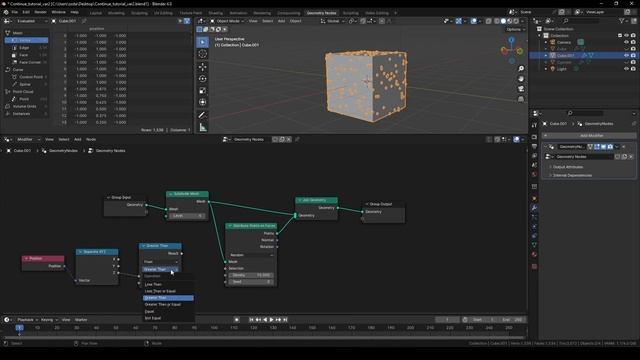Open the Modifier type dropdown in node editor
The height and width of the screenshot is (360, 640).
pyautogui.click(x=28, y=140)
